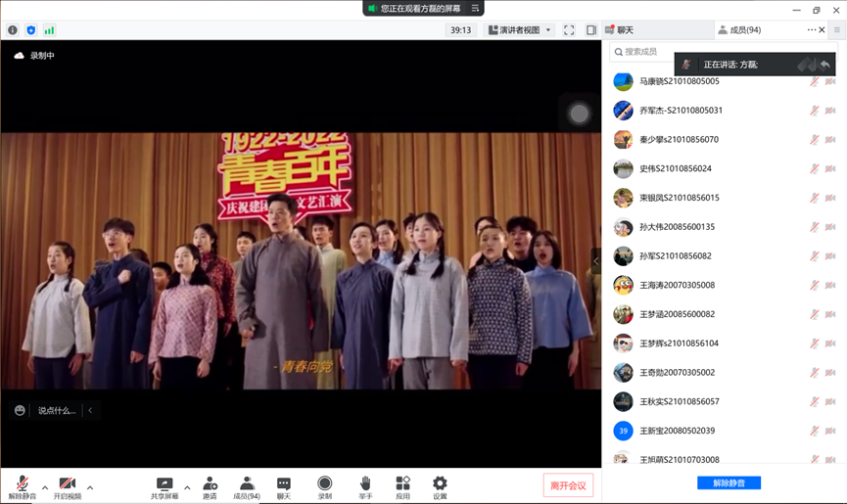
Task: Leave the meeting
Action: click(x=568, y=485)
